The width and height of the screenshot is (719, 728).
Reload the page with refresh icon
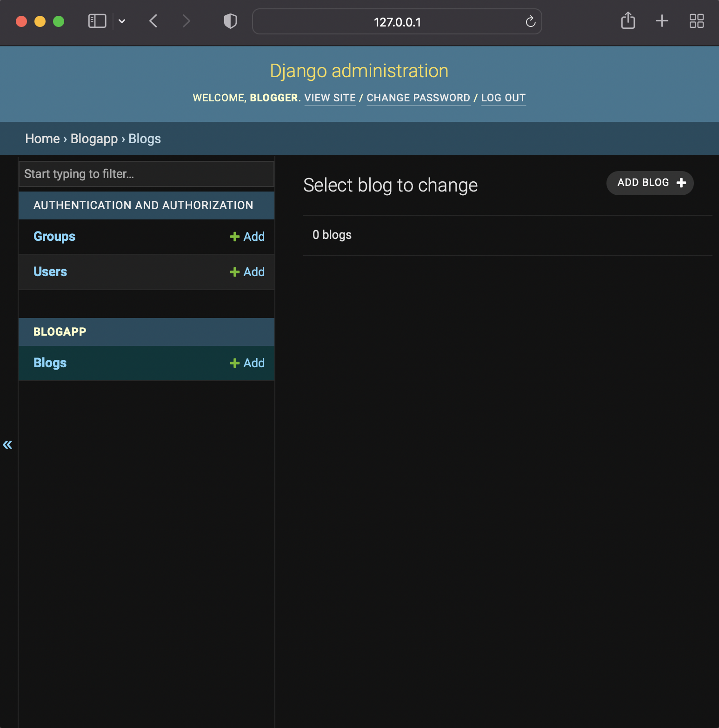point(530,21)
